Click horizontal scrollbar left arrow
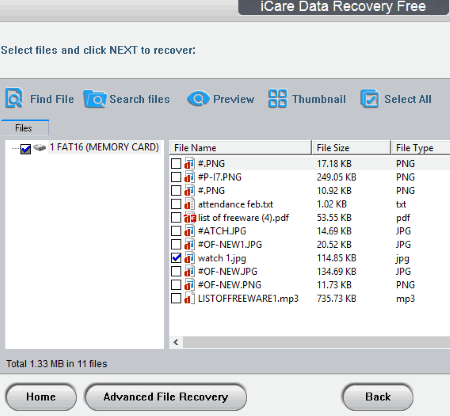Screen dimensions: 450x416 pos(176,342)
